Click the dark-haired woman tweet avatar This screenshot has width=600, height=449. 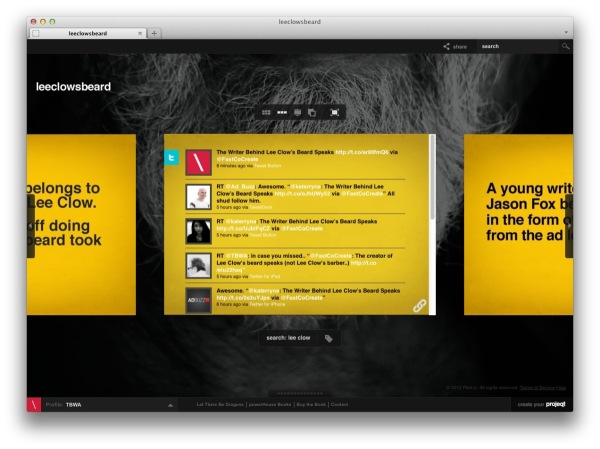199,231
